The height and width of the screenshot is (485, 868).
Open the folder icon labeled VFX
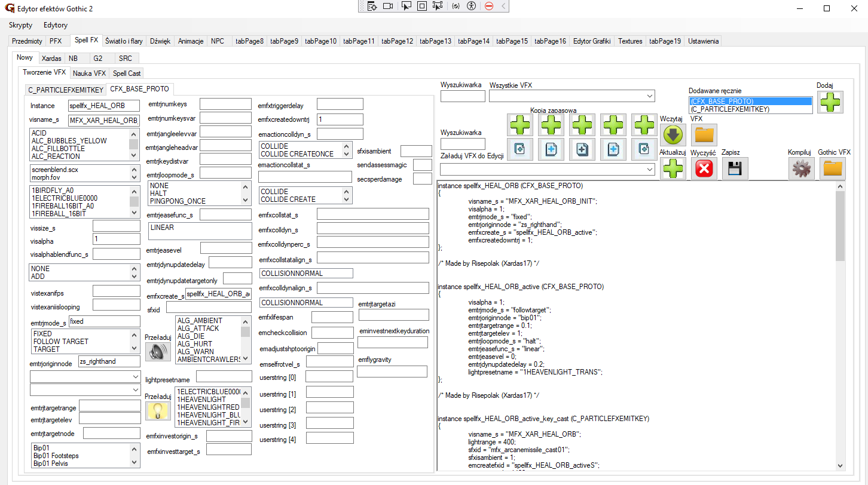(704, 135)
